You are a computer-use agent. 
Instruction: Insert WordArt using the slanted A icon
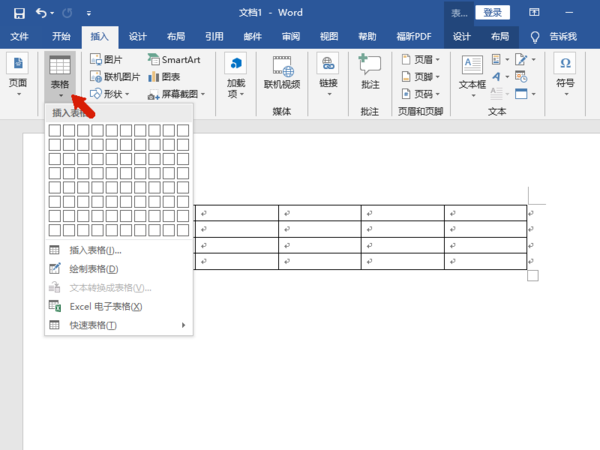point(500,77)
